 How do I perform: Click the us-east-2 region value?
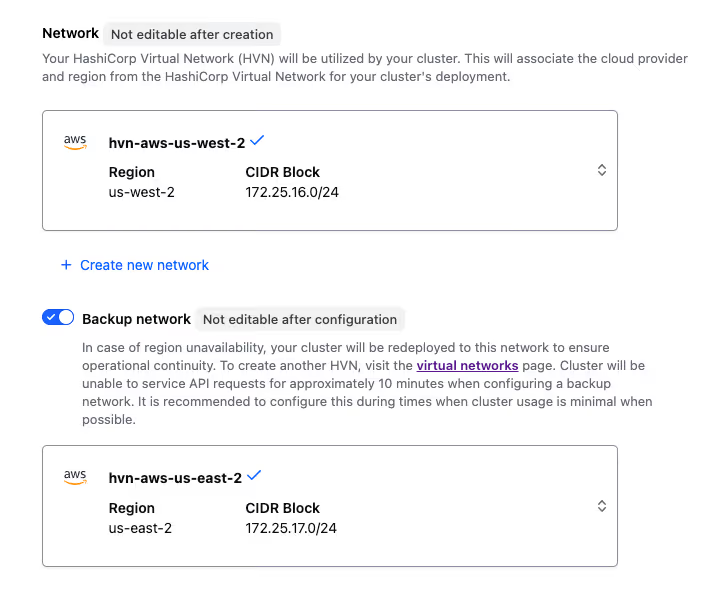(140, 528)
